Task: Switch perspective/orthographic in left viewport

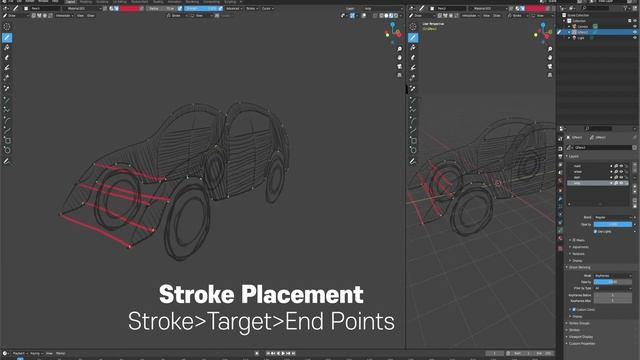Action: 400,76
